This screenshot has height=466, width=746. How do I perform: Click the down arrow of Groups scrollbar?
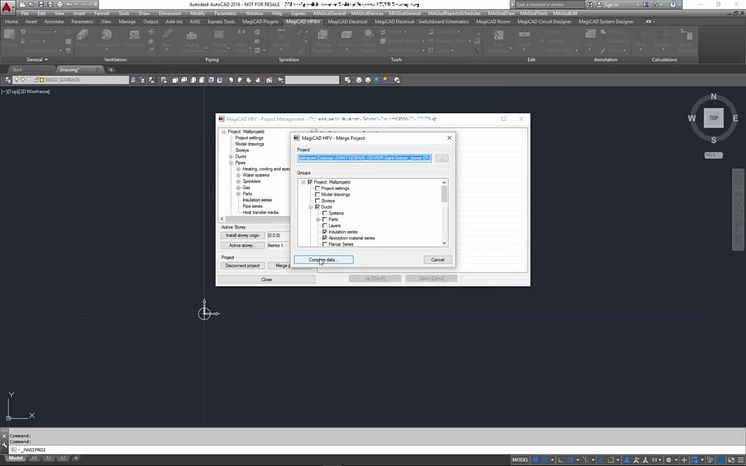click(x=444, y=243)
